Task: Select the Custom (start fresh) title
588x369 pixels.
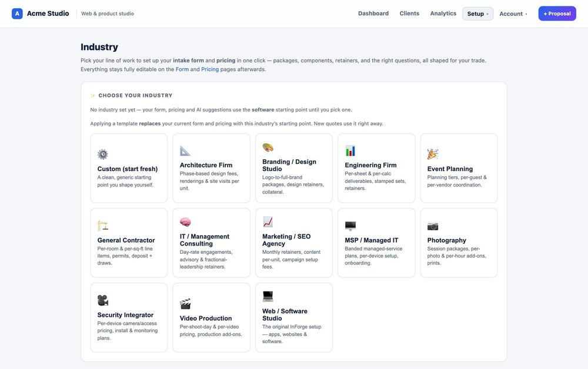Action: 128,169
